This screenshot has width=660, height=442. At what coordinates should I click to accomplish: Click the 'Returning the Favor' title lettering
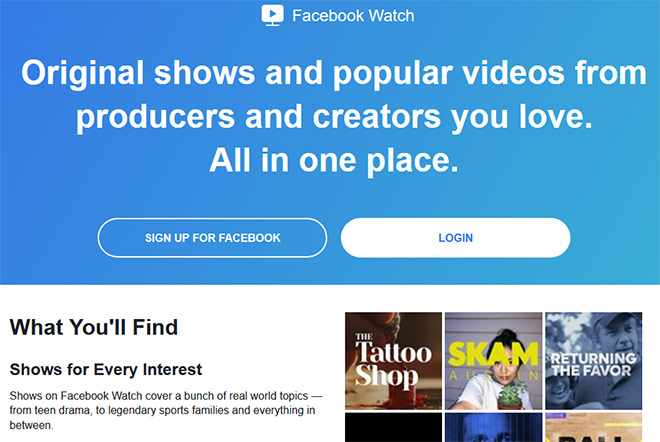click(593, 365)
